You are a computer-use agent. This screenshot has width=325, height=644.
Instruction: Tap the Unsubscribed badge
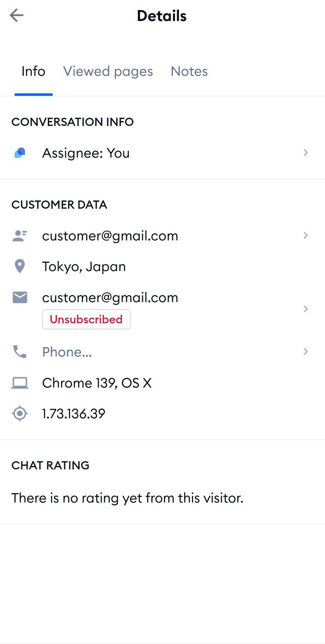point(86,319)
